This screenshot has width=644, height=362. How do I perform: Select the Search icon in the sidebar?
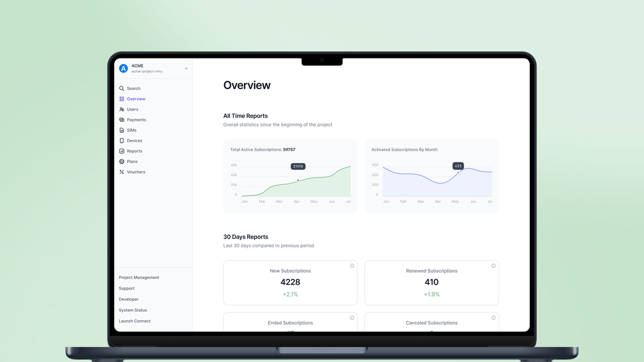122,88
